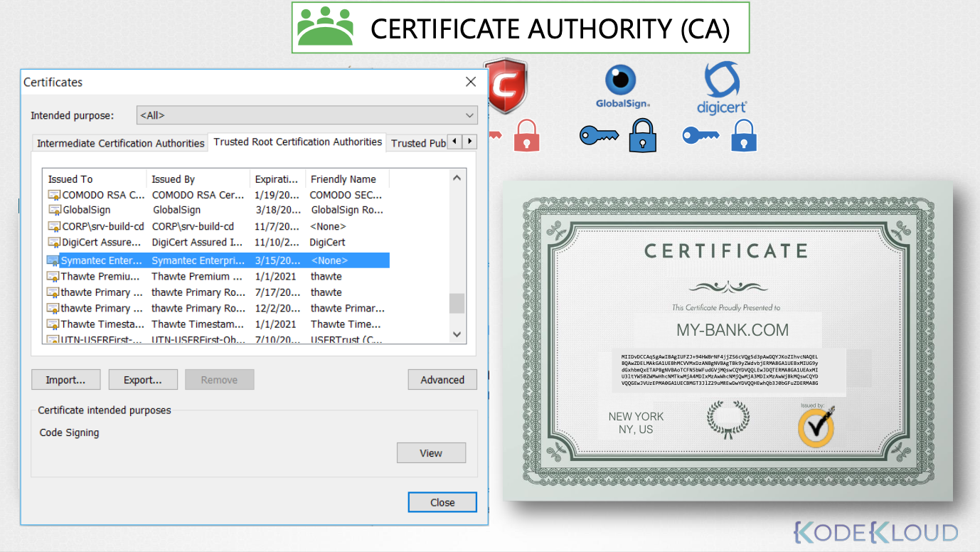
Task: Select the CORP\srv-build-cd Issued To entry
Action: click(x=104, y=226)
